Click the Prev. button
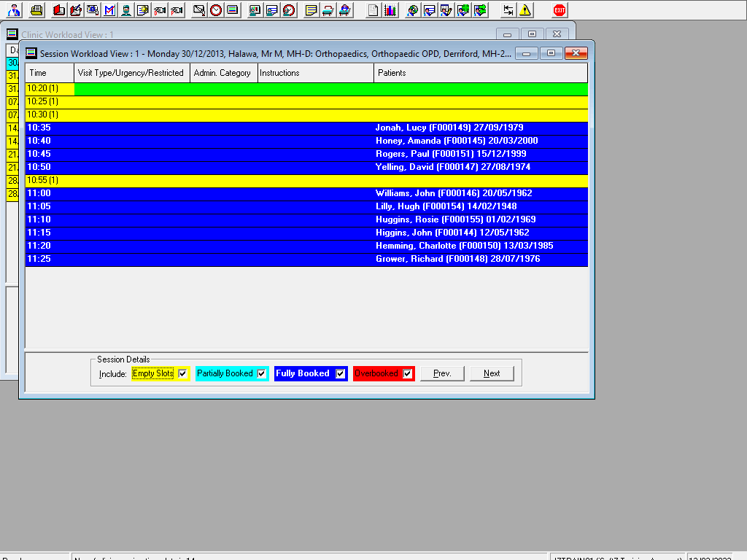The height and width of the screenshot is (560, 747). [442, 373]
